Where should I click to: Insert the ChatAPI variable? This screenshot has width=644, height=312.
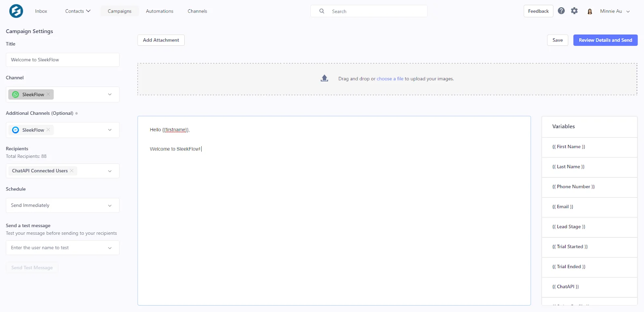589,287
